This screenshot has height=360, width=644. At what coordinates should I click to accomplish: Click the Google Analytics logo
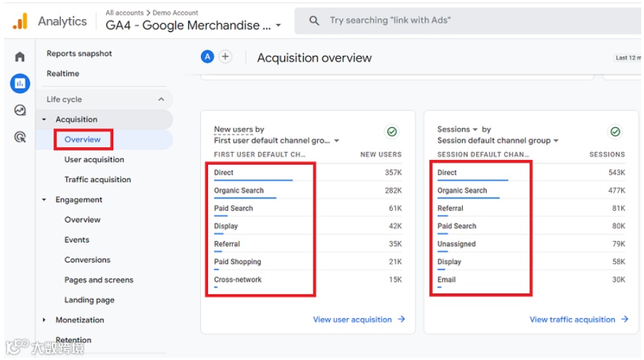20,21
